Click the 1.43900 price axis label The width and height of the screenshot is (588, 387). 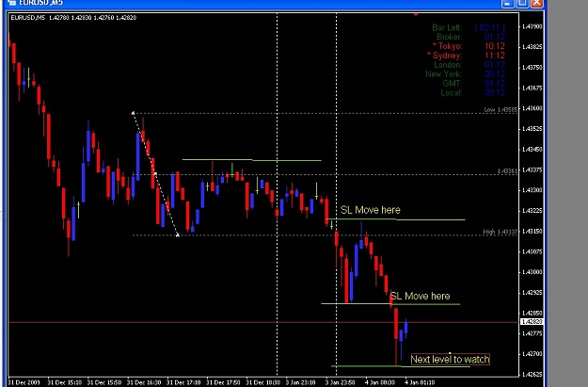(x=532, y=26)
